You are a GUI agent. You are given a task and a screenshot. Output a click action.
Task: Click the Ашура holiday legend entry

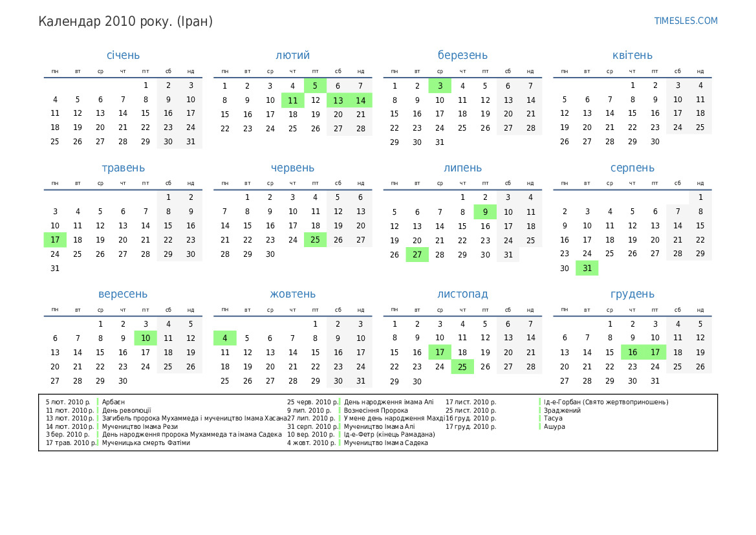[x=554, y=426]
